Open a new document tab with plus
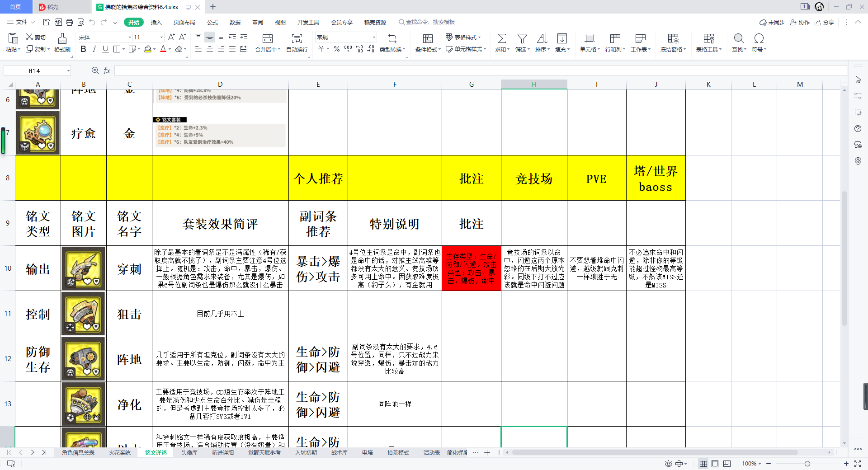 coord(213,7)
